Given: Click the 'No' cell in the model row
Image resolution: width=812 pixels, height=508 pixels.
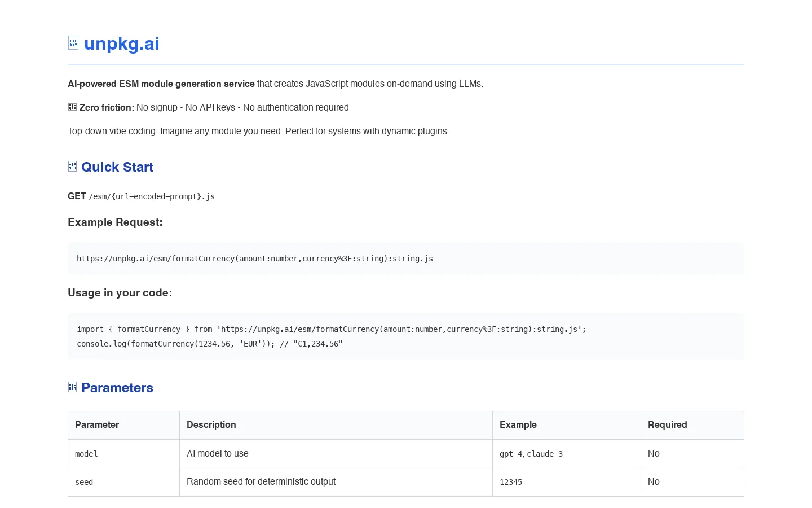Looking at the screenshot, I should 692,454.
